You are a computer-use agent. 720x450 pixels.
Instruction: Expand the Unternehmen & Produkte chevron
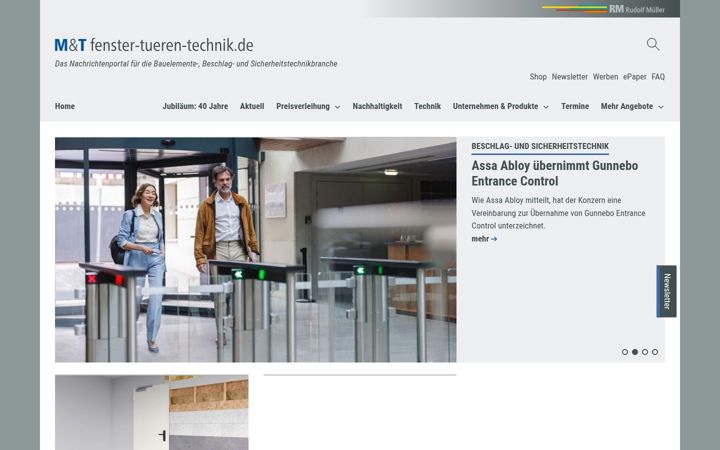point(546,107)
